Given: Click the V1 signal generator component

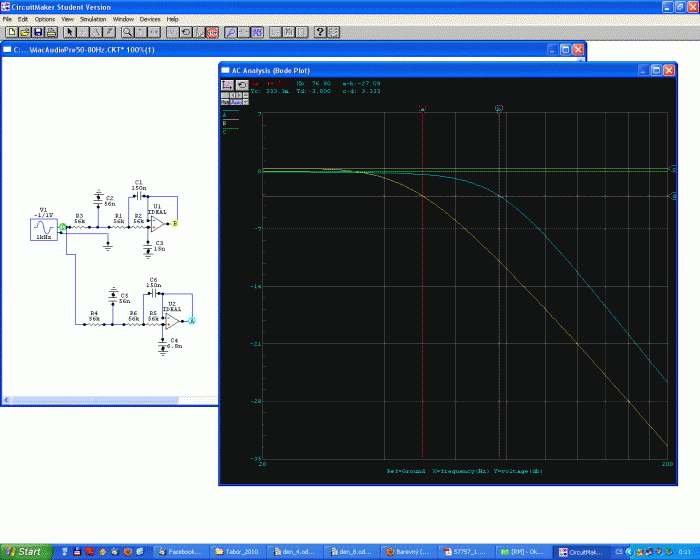Looking at the screenshot, I should [x=43, y=230].
